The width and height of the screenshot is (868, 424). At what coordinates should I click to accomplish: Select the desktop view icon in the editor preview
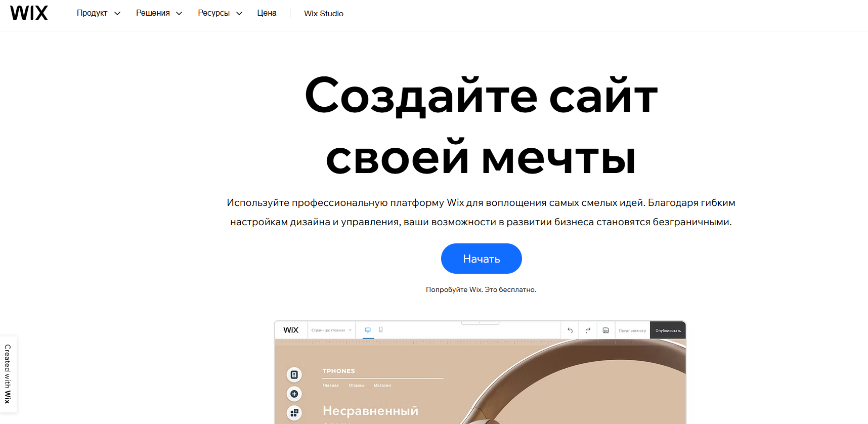(x=368, y=330)
